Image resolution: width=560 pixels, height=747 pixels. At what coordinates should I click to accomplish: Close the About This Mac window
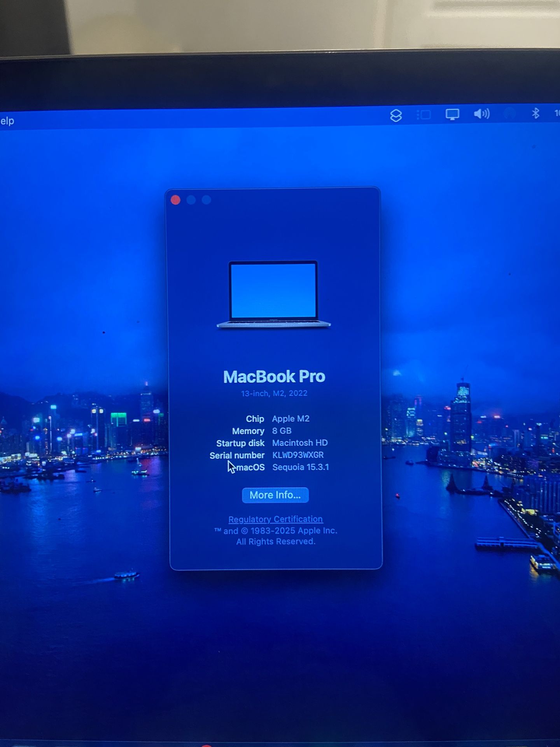coord(175,200)
